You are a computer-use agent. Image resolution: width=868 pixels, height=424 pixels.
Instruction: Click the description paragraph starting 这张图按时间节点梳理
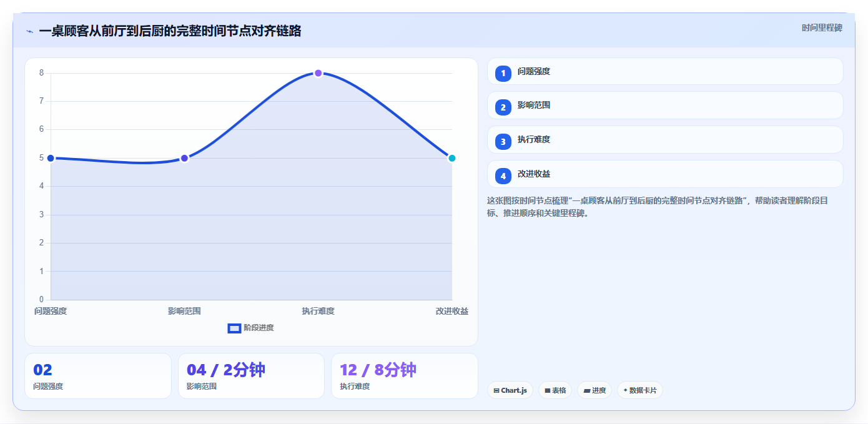[x=658, y=207]
